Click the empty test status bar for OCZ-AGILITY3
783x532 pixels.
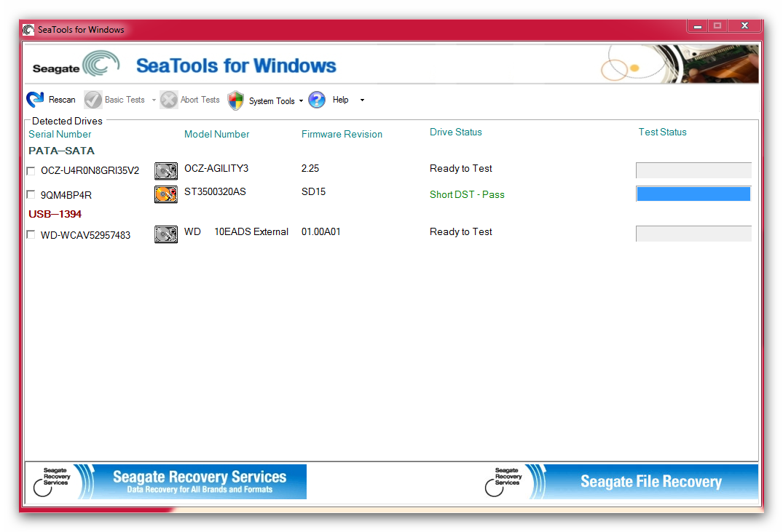pyautogui.click(x=693, y=170)
